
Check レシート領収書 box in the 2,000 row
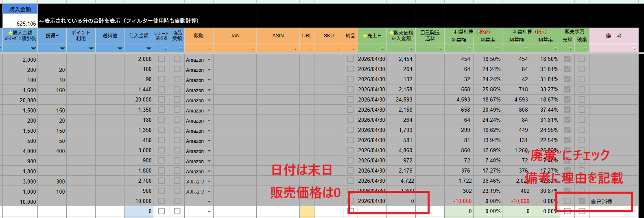(x=162, y=59)
